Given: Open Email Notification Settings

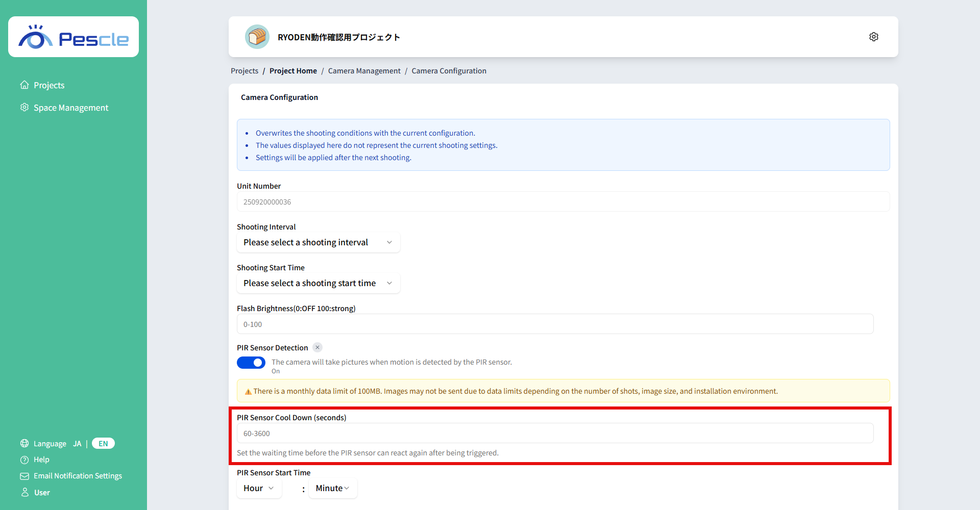Looking at the screenshot, I should (78, 476).
